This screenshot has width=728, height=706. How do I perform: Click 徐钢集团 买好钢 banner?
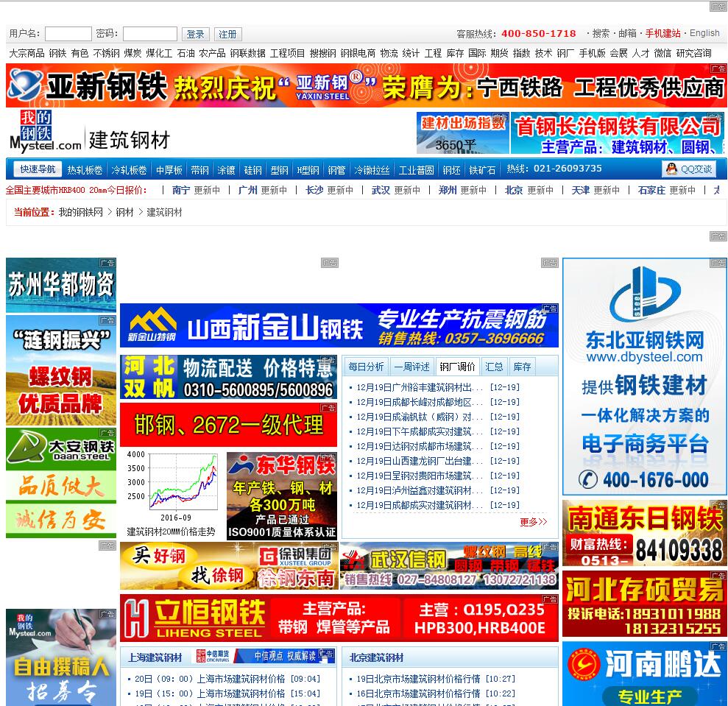coord(229,565)
